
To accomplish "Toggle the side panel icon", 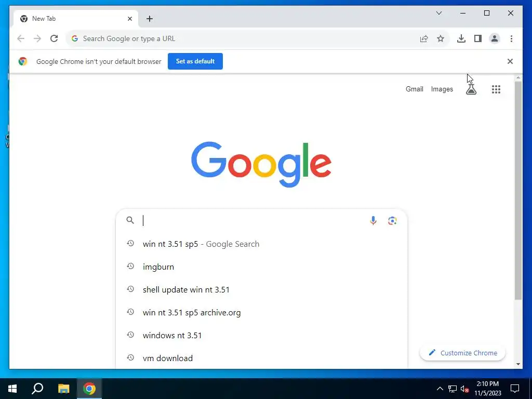I will [478, 38].
